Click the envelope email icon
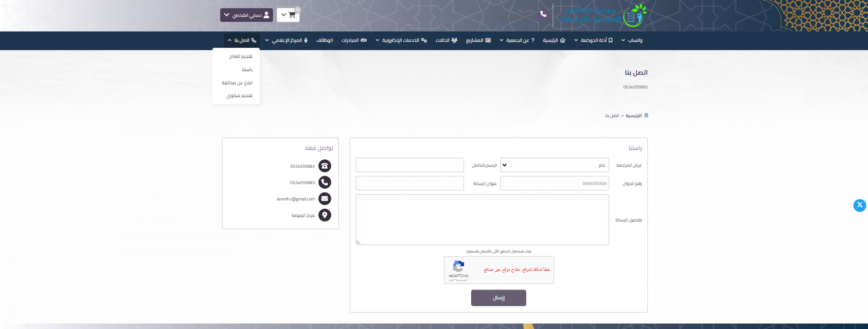This screenshot has height=329, width=868. pyautogui.click(x=324, y=199)
